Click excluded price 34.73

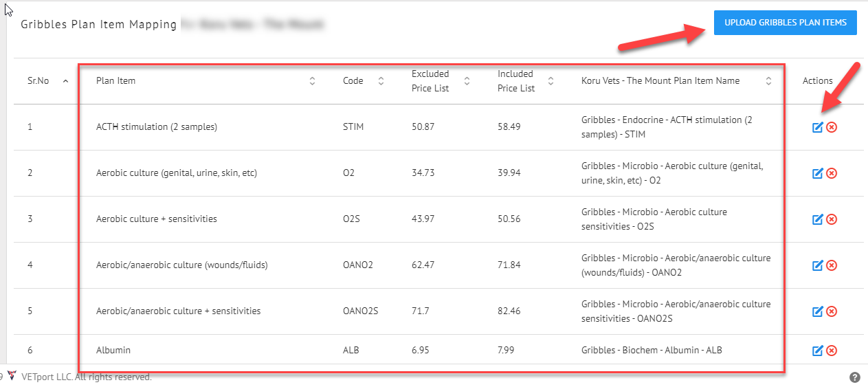(x=423, y=173)
